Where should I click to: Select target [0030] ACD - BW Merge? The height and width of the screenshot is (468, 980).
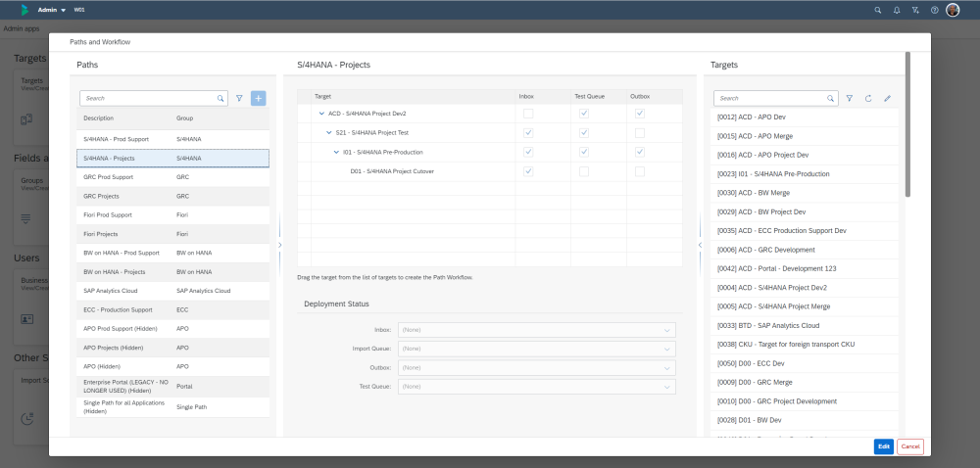tap(805, 193)
